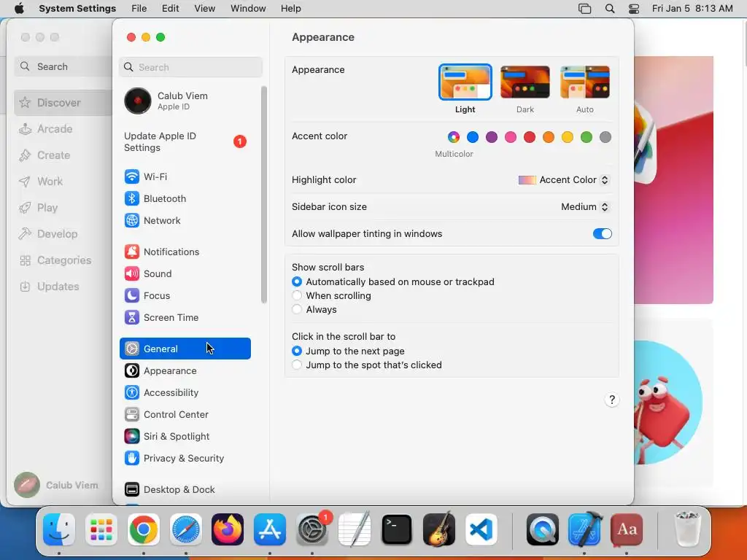Open the View menu
The image size is (747, 560).
(204, 9)
